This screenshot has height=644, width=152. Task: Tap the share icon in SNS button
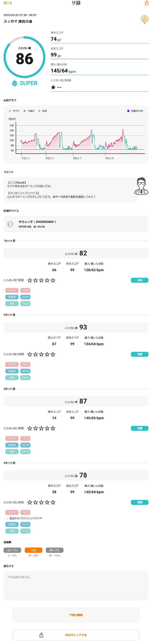tap(41, 635)
